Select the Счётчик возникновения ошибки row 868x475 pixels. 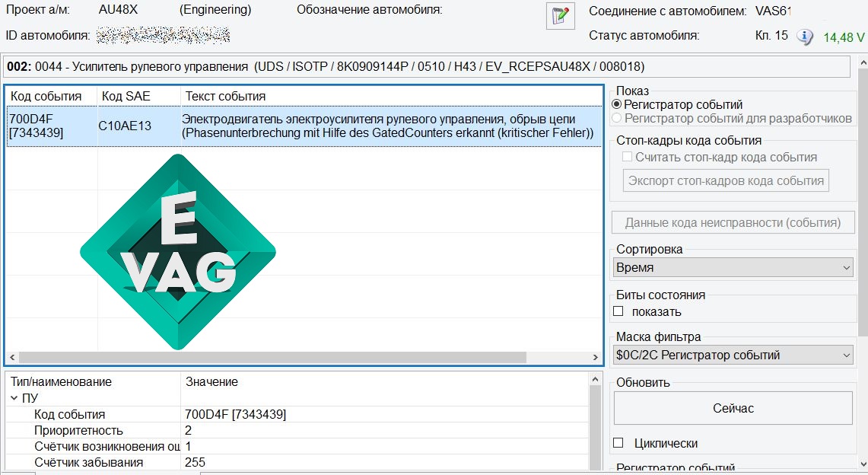point(297,446)
